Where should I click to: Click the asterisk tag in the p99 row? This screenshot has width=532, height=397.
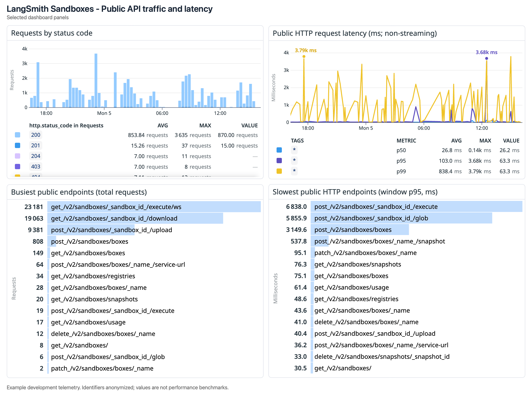294,171
